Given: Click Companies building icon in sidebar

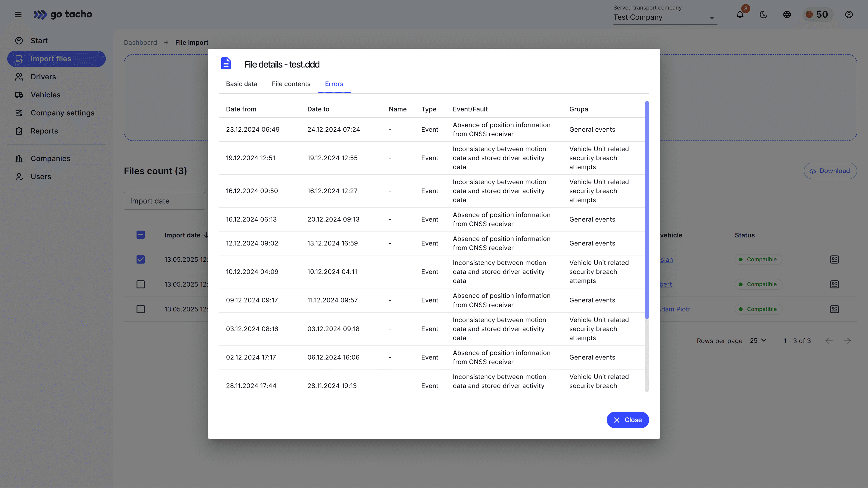Looking at the screenshot, I should (x=19, y=159).
